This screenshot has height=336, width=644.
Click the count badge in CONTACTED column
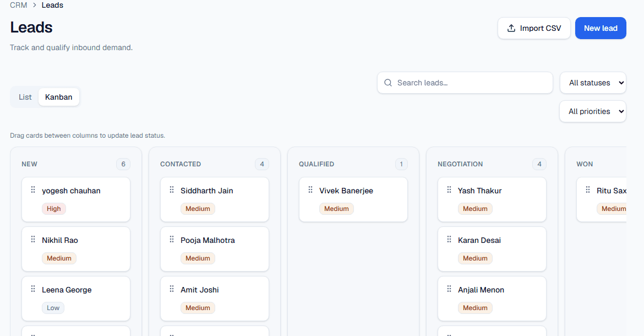(262, 164)
